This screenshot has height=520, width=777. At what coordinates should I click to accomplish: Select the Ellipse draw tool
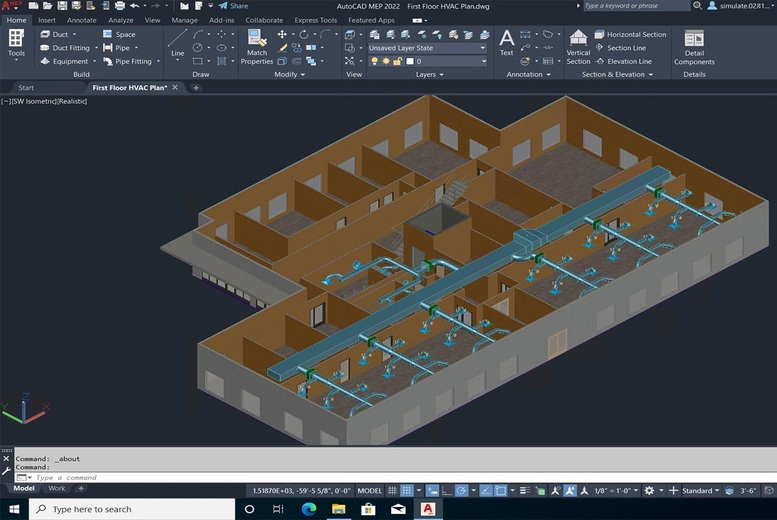tap(221, 48)
